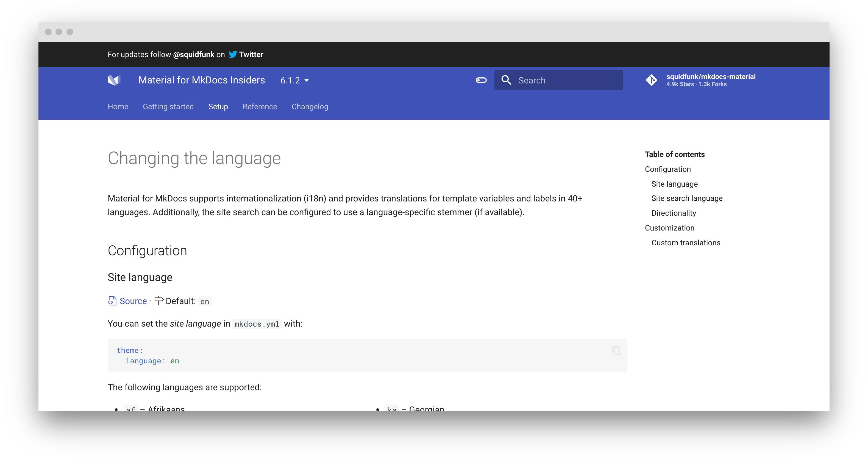Screen dimensions: 868x466
Task: Select Custom translations in the table of contents
Action: (686, 242)
